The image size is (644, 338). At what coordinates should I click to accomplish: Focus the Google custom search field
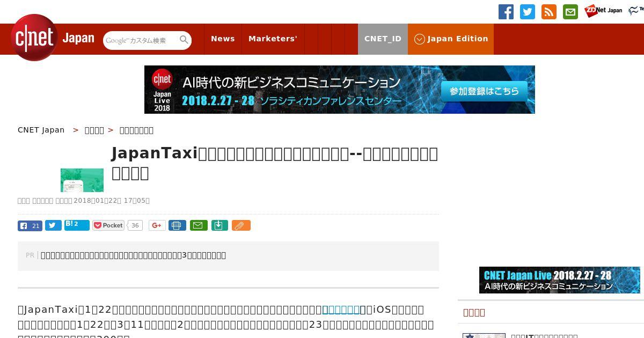click(141, 40)
